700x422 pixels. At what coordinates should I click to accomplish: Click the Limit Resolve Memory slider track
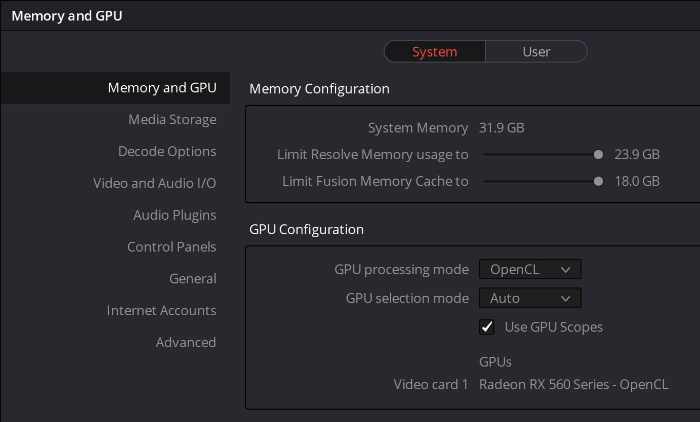click(x=538, y=155)
